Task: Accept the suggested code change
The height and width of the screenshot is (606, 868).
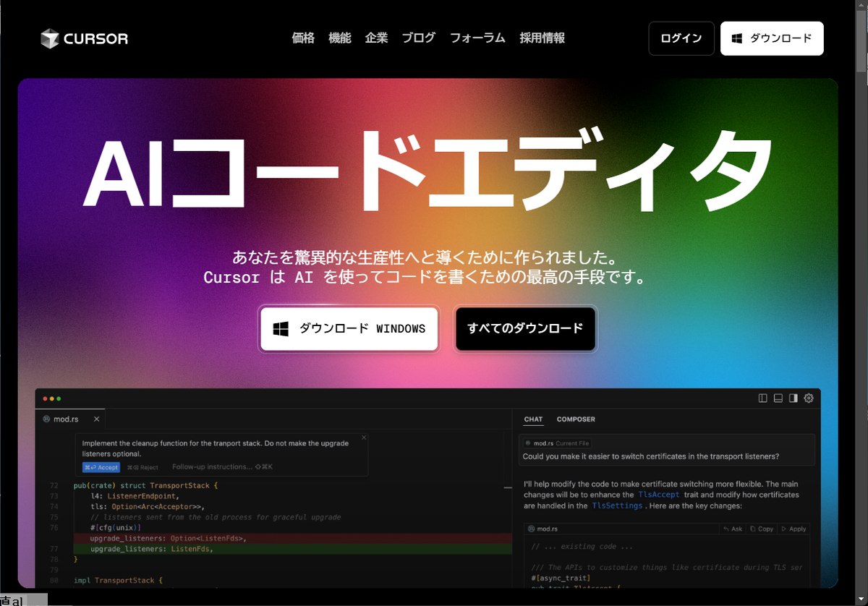Action: point(101,467)
